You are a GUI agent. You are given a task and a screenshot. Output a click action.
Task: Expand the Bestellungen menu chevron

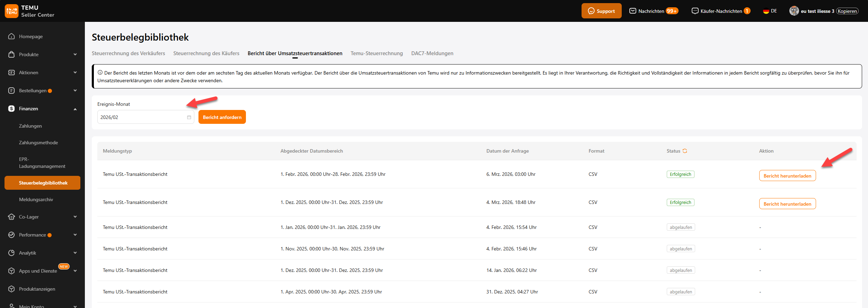(x=75, y=91)
